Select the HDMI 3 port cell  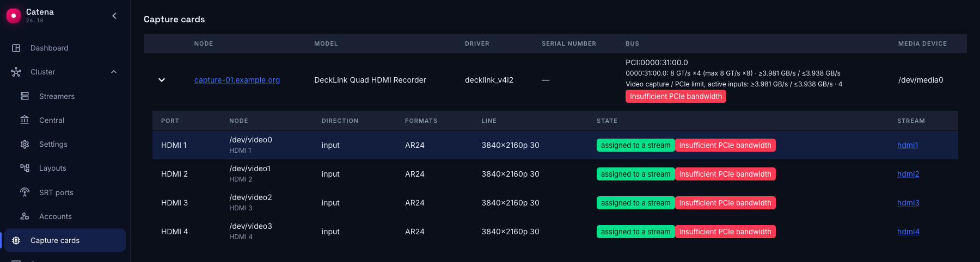point(174,203)
